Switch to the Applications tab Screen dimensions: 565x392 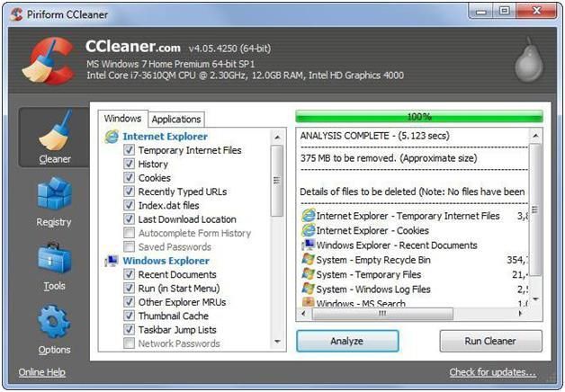coord(176,120)
